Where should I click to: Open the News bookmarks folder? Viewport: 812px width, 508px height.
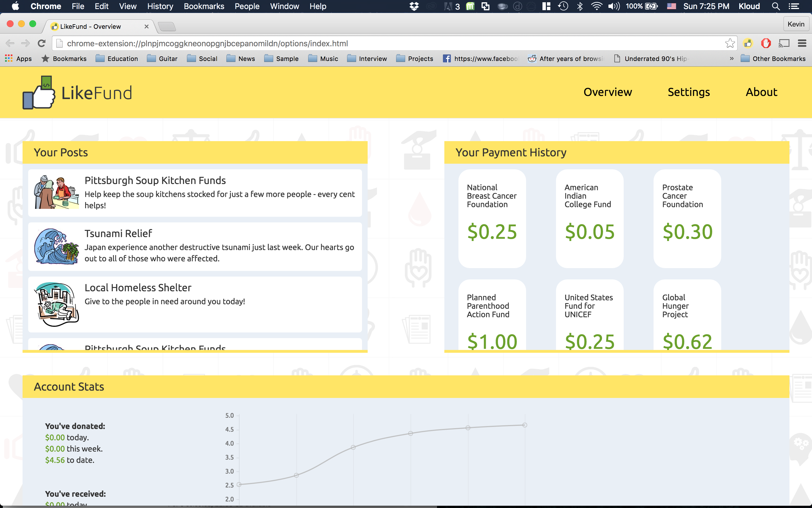240,59
